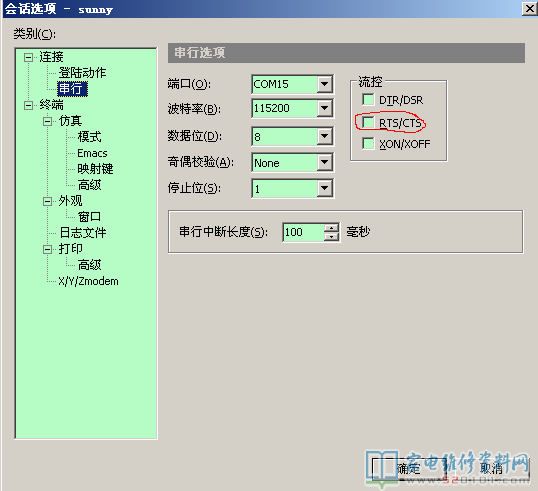This screenshot has width=538, height=491.
Task: Collapse the 打印 tree node
Action: (x=48, y=249)
